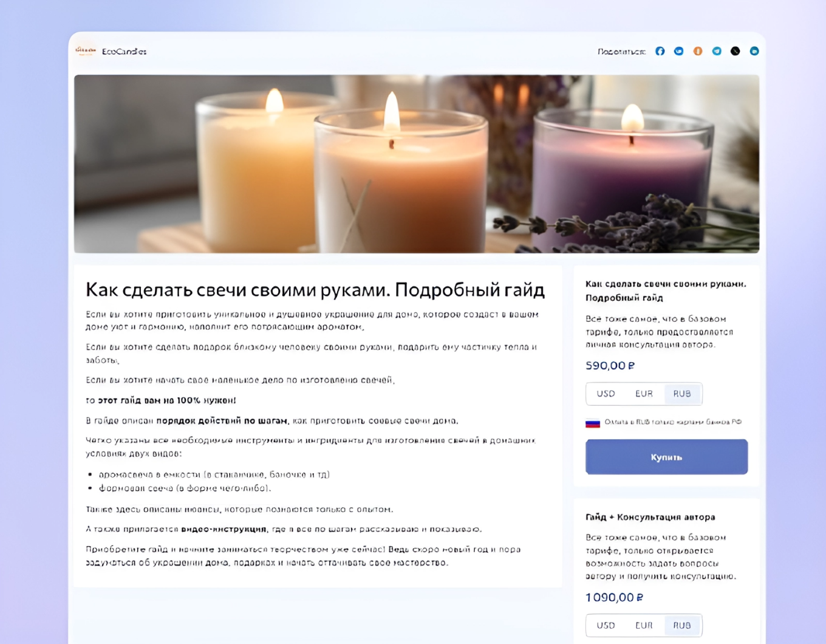Click the EcoCandles brand name in header
This screenshot has width=826, height=644.
124,52
